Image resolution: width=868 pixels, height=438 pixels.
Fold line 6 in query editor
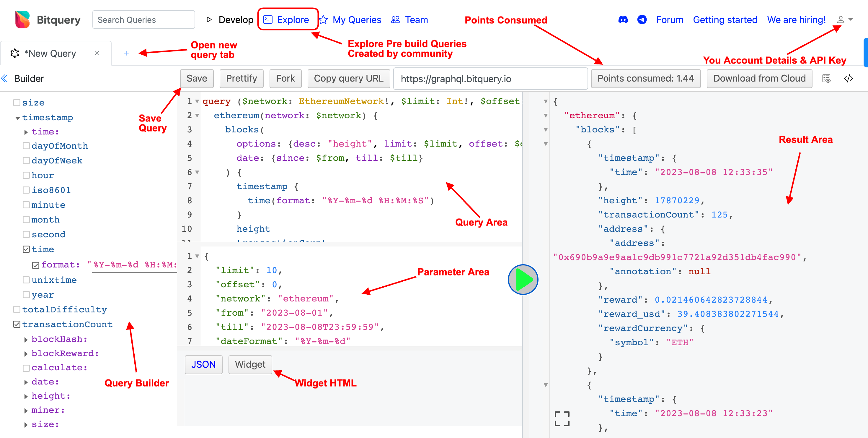(197, 172)
